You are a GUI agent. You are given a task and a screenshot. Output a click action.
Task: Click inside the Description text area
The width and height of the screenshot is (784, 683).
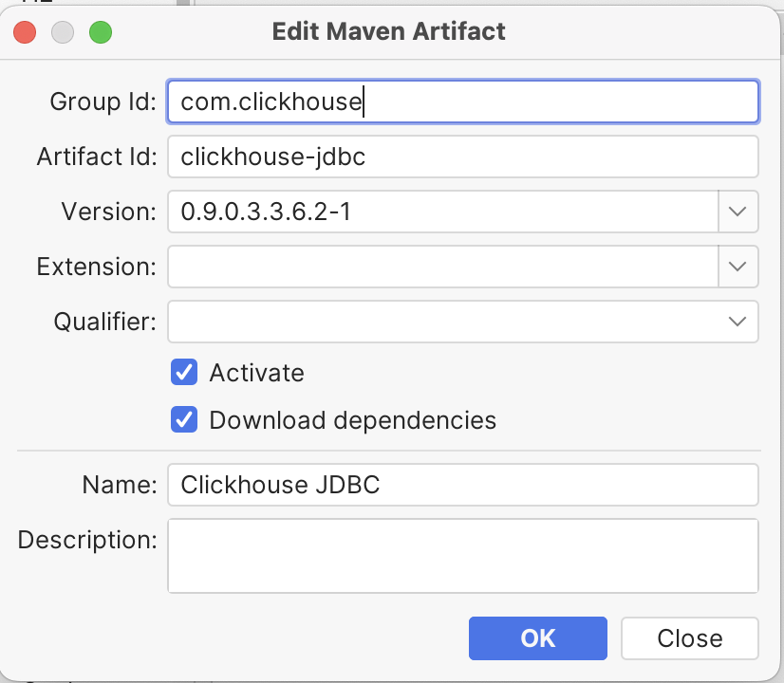click(x=462, y=556)
